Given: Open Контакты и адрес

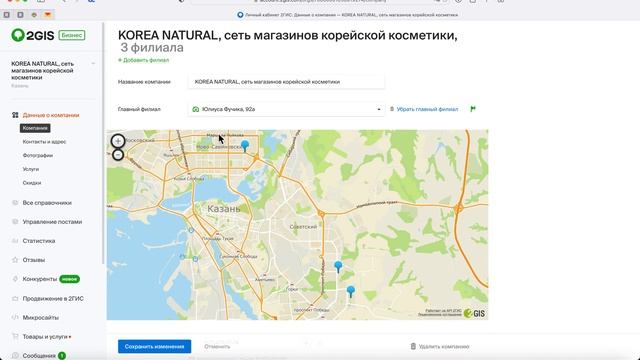Looking at the screenshot, I should [44, 142].
